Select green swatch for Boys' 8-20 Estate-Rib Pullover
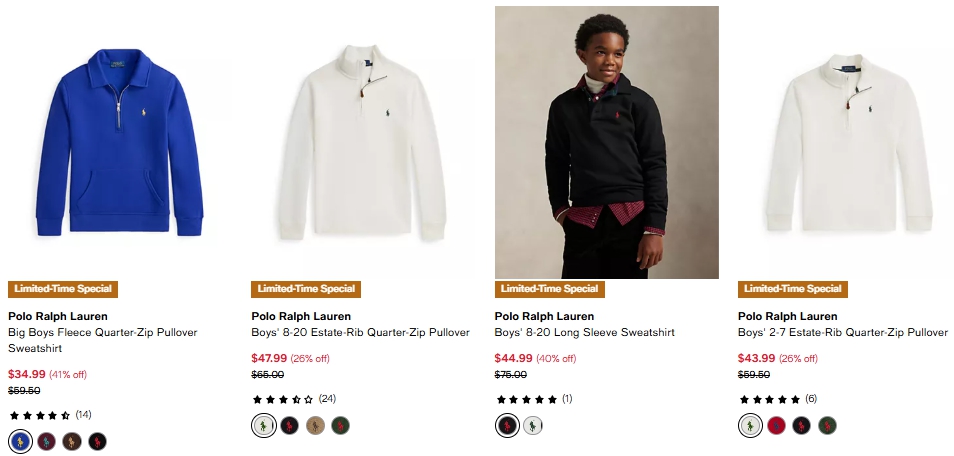954x456 pixels. (341, 425)
